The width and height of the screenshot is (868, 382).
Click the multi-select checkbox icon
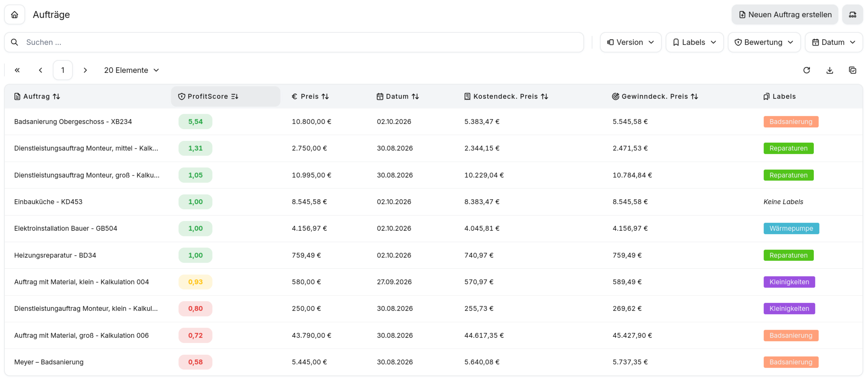click(853, 70)
